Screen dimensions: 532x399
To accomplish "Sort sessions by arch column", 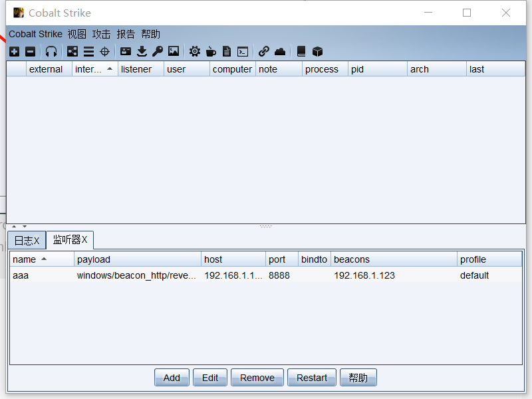I will point(437,69).
